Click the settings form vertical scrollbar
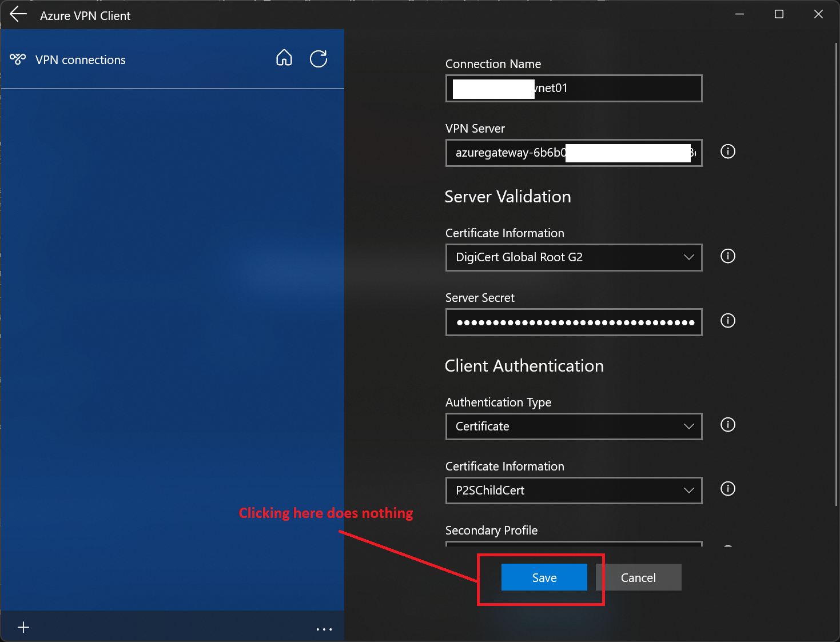 [x=836, y=274]
